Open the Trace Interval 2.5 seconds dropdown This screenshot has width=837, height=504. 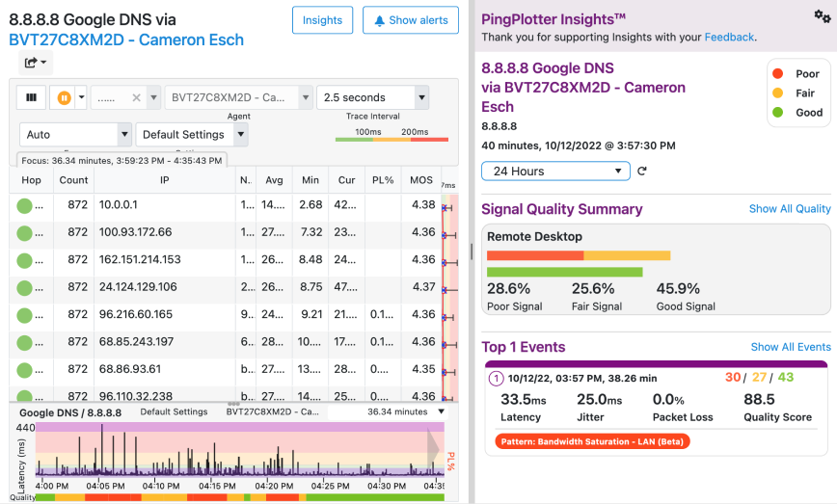click(372, 97)
